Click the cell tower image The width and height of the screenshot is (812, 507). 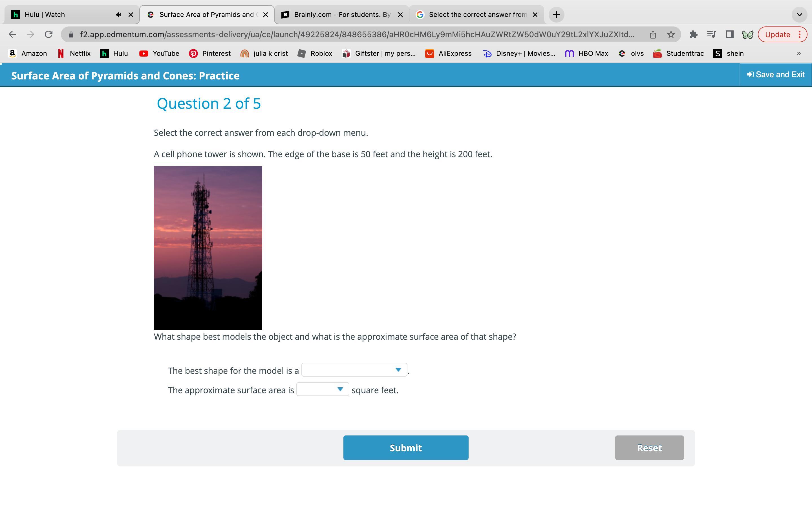[208, 248]
